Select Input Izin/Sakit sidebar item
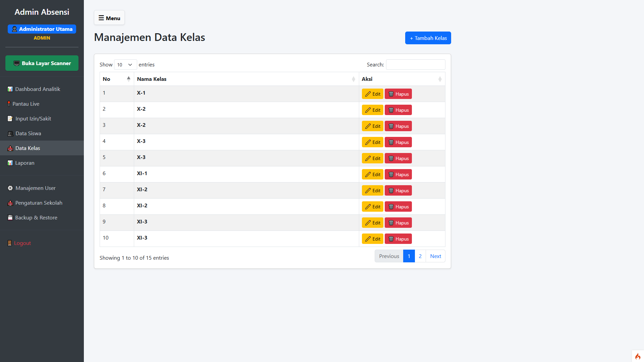Screen dimensions: 644x362 tap(33, 118)
